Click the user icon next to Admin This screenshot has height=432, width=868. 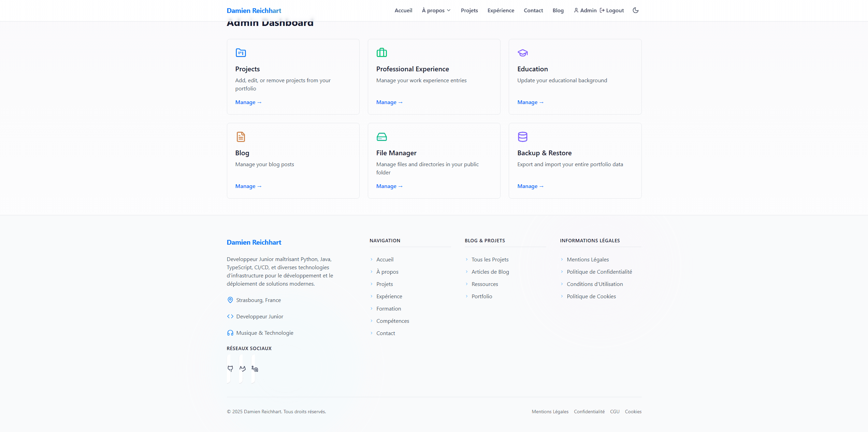click(x=576, y=10)
